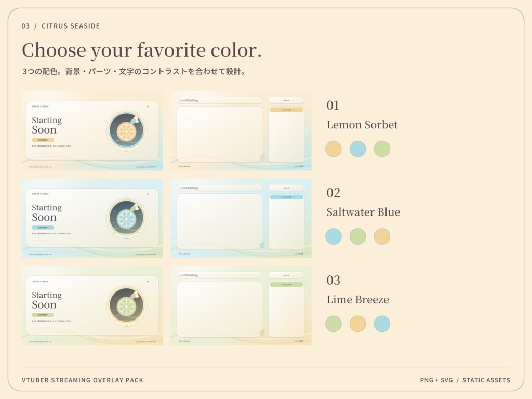The image size is (532, 399).
Task: Click the green lime slice emblem icon
Action: (127, 305)
